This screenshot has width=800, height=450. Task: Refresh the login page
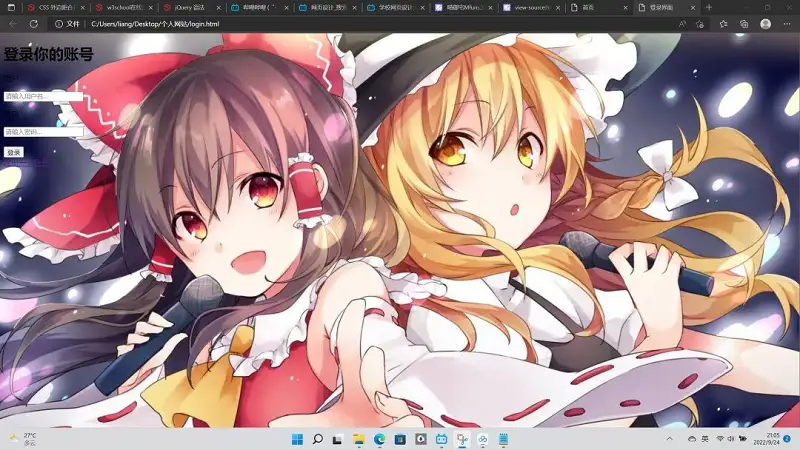[34, 24]
